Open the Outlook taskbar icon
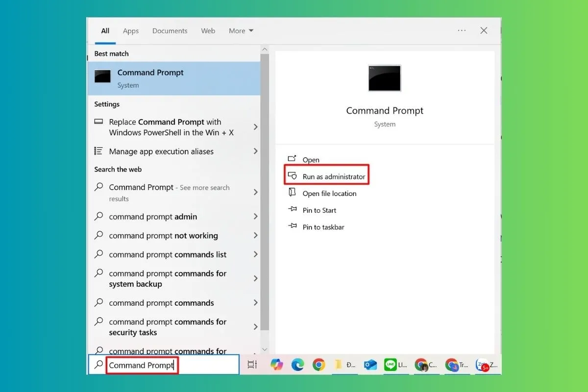Image resolution: width=588 pixels, height=392 pixels. click(x=370, y=365)
